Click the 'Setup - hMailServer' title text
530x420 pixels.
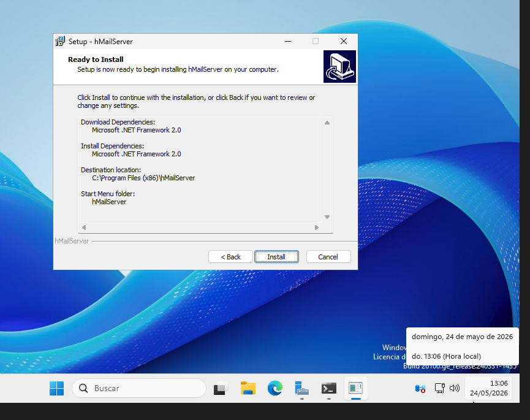pos(100,42)
